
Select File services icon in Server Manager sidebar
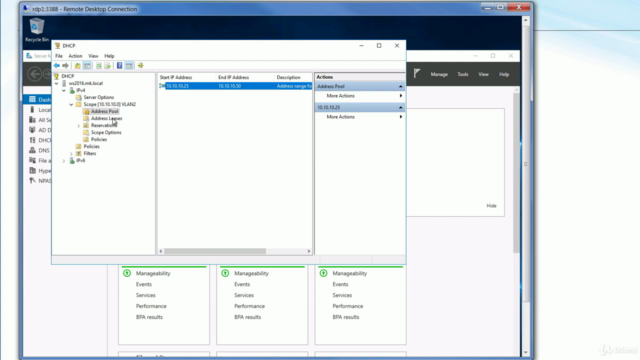pos(32,160)
